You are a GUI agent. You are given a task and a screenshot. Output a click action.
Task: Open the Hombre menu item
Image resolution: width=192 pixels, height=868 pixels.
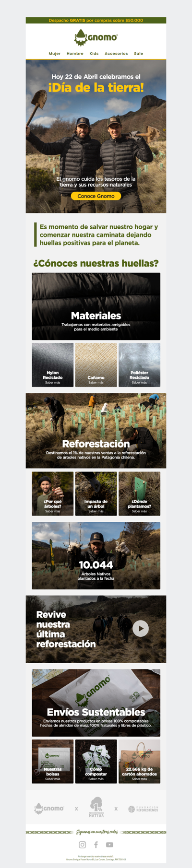pyautogui.click(x=75, y=54)
